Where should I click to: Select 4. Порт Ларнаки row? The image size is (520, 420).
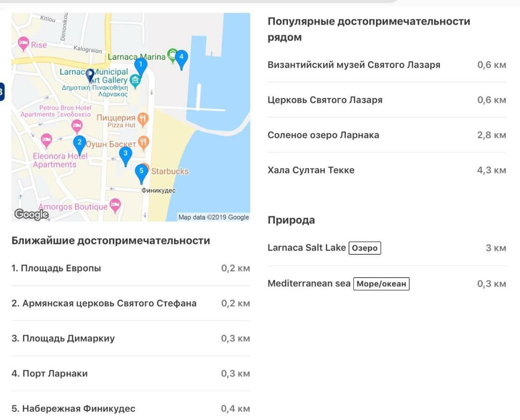click(x=131, y=374)
